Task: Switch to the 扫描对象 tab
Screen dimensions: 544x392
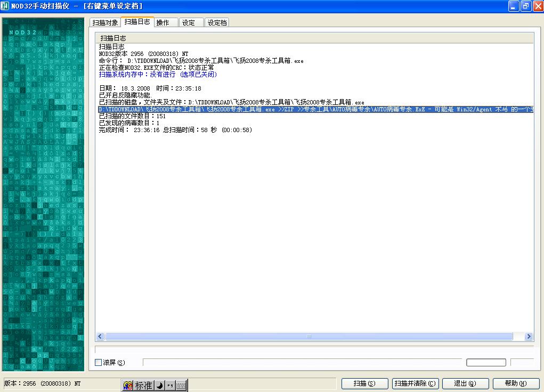Action: click(105, 22)
